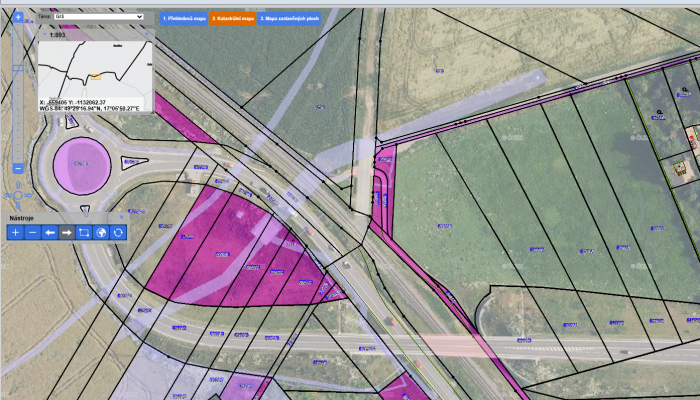Close the Nástroje tools panel
The image size is (700, 400).
[x=120, y=216]
